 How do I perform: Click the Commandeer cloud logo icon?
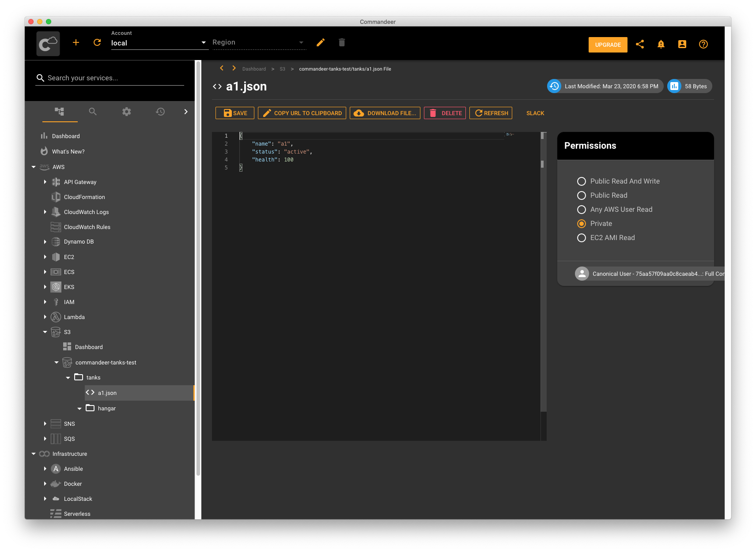pyautogui.click(x=48, y=44)
